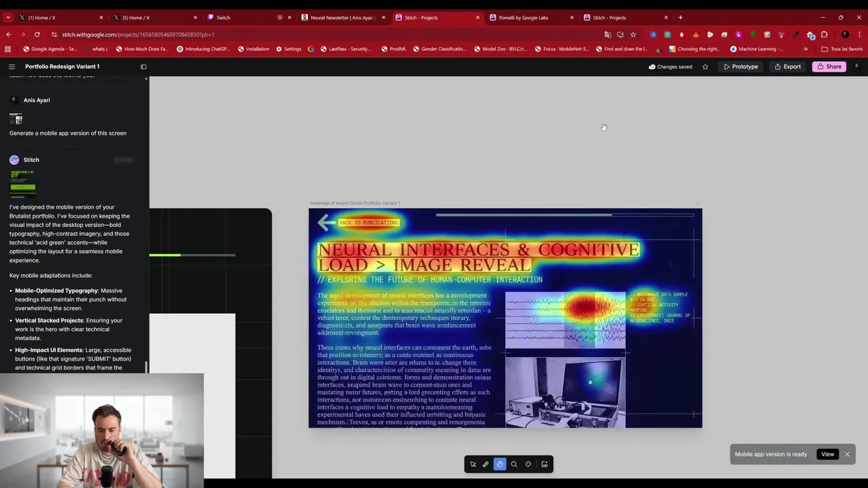Click the heatmap portfolio design on canvas
The width and height of the screenshot is (868, 488).
coord(505,318)
